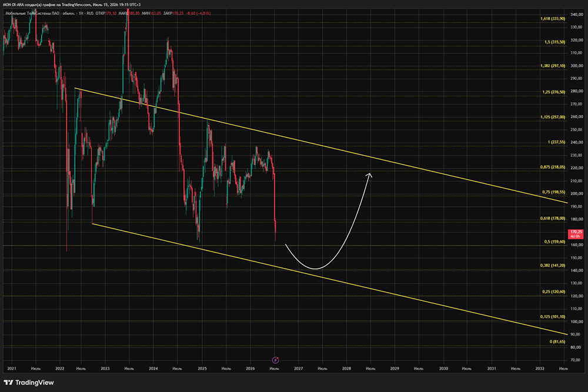588x392 pixels.
Task: Click the 2024 label on time axis
Action: [153, 368]
